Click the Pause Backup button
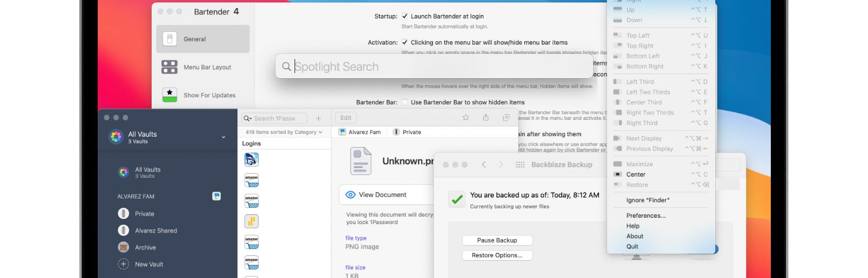The height and width of the screenshot is (278, 868). pos(497,240)
